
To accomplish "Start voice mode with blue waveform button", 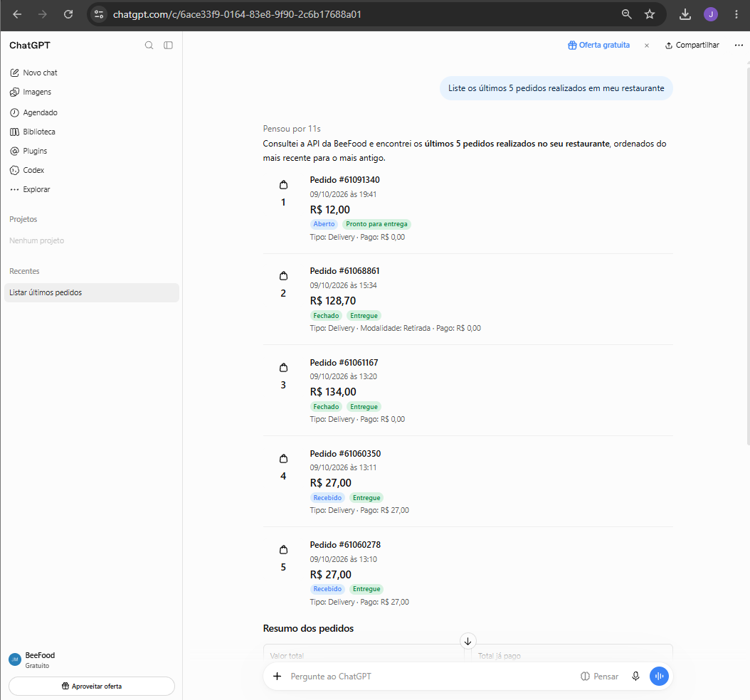I will coord(659,676).
